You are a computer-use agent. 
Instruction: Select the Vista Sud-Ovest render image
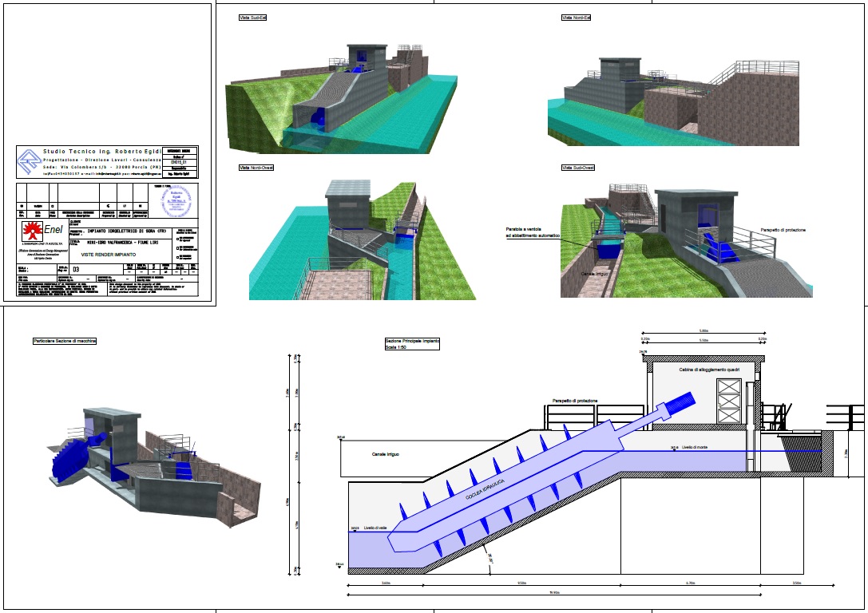tap(687, 240)
